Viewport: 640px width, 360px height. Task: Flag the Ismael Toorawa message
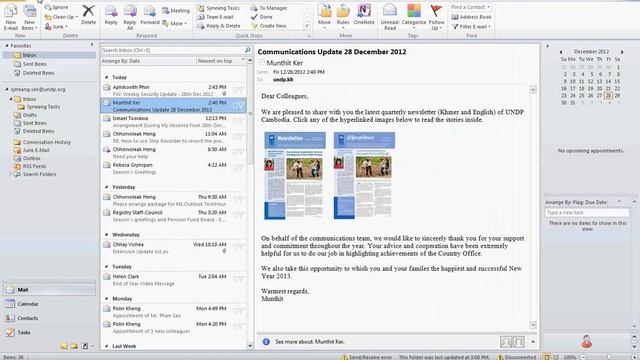click(x=241, y=121)
